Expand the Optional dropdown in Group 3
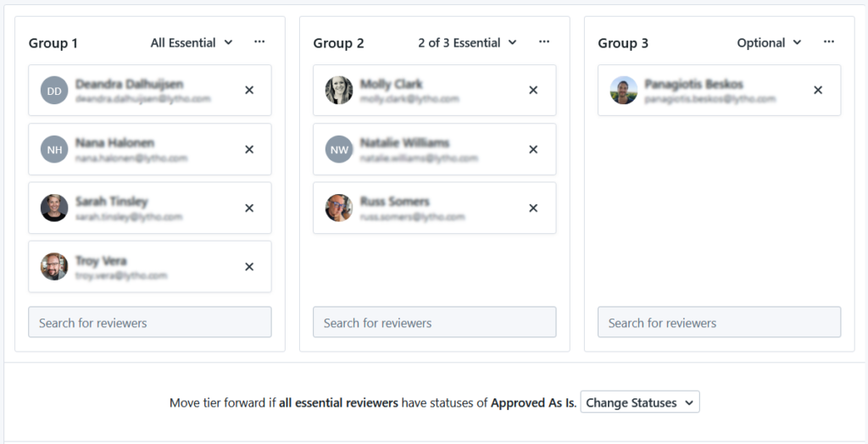The width and height of the screenshot is (868, 444). tap(769, 42)
